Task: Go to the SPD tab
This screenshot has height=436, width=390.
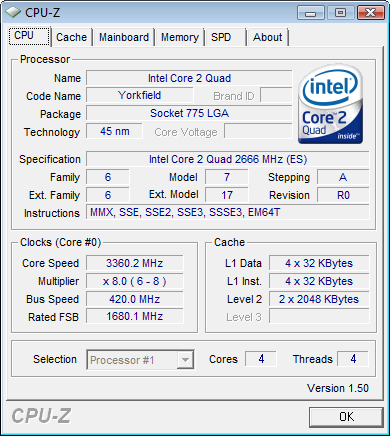Action: click(226, 37)
